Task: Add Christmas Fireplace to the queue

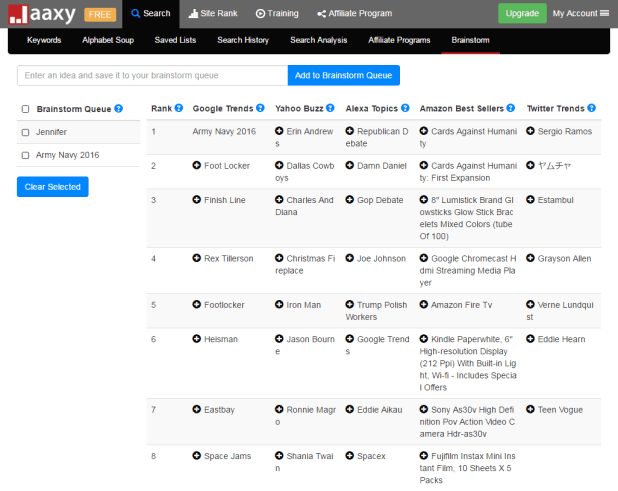Action: (x=279, y=258)
